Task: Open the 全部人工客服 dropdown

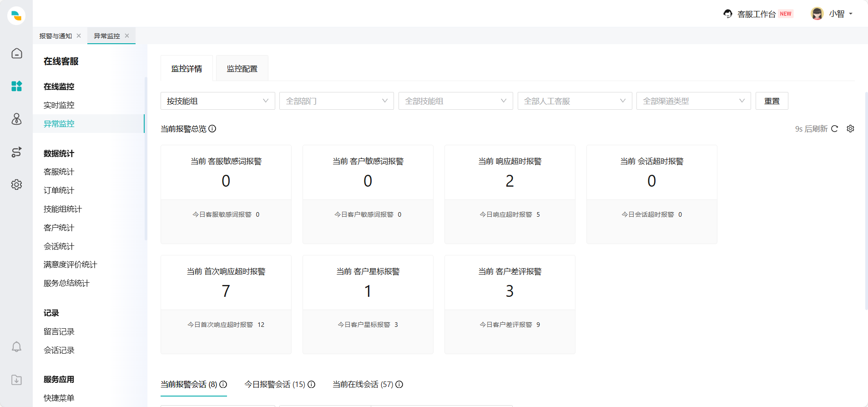Action: 575,101
